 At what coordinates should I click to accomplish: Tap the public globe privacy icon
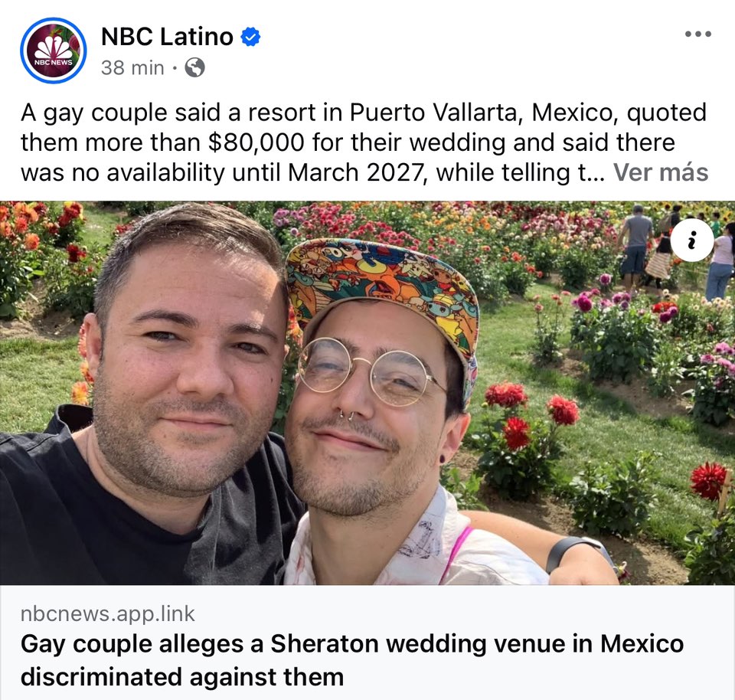pos(194,67)
